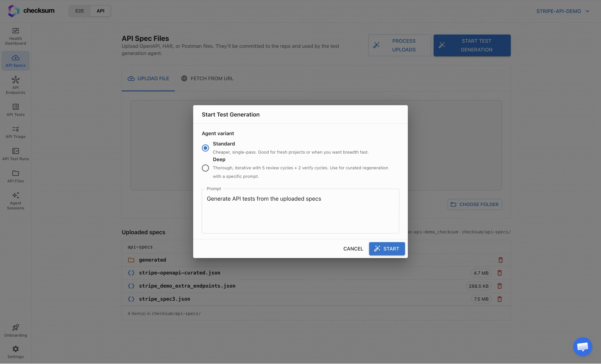The width and height of the screenshot is (601, 364).
Task: Click the 4.7 MB size badge
Action: click(x=481, y=273)
